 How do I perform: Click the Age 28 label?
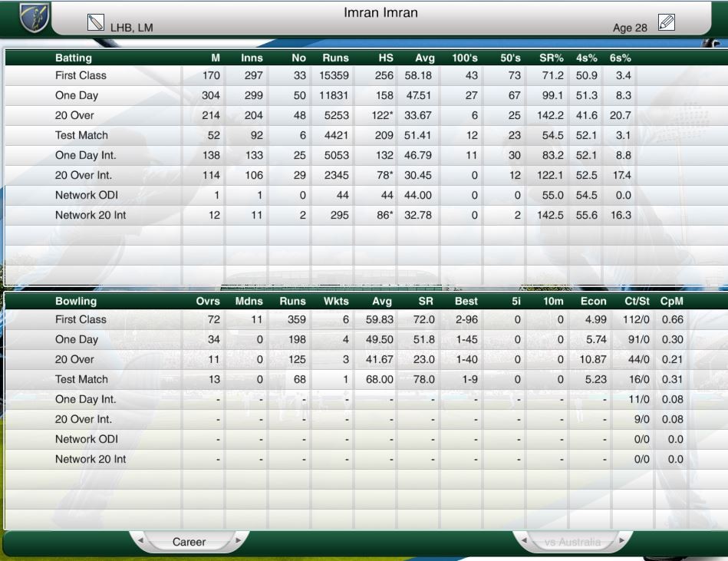pyautogui.click(x=630, y=28)
